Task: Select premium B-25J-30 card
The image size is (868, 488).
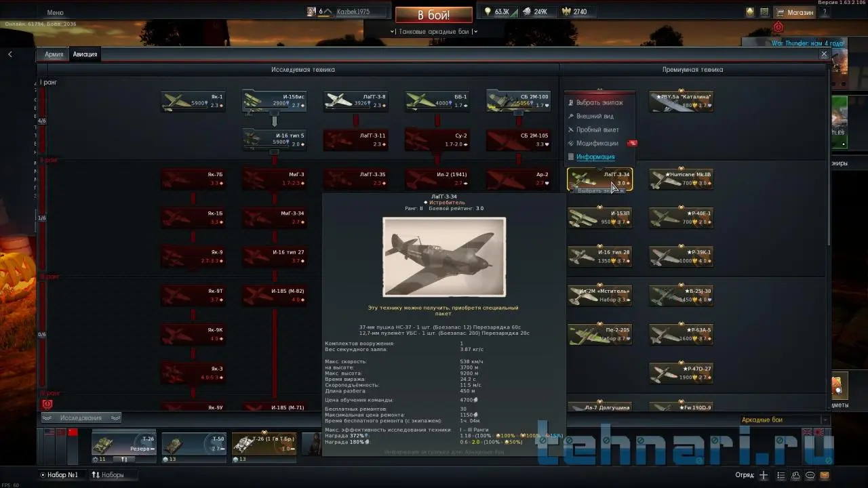Action: (x=681, y=296)
